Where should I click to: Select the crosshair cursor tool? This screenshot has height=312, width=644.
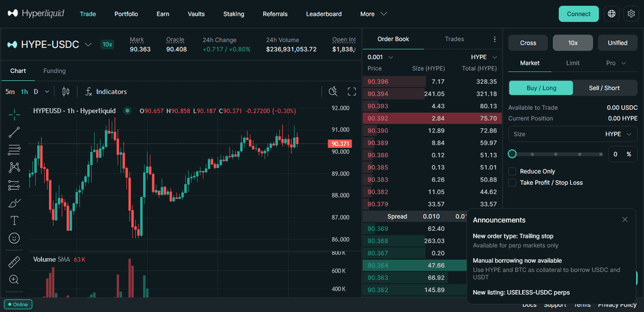[x=14, y=115]
